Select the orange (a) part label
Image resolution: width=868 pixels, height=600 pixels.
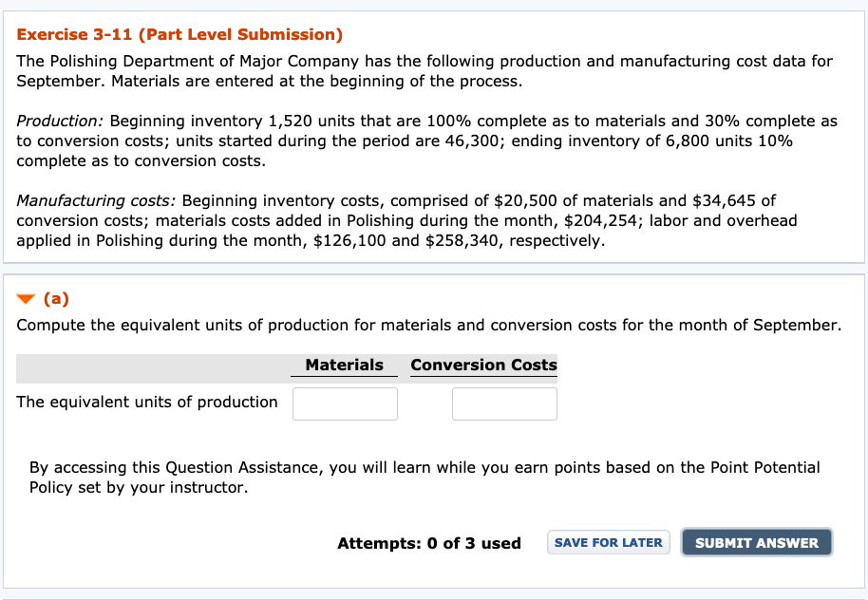[56, 299]
